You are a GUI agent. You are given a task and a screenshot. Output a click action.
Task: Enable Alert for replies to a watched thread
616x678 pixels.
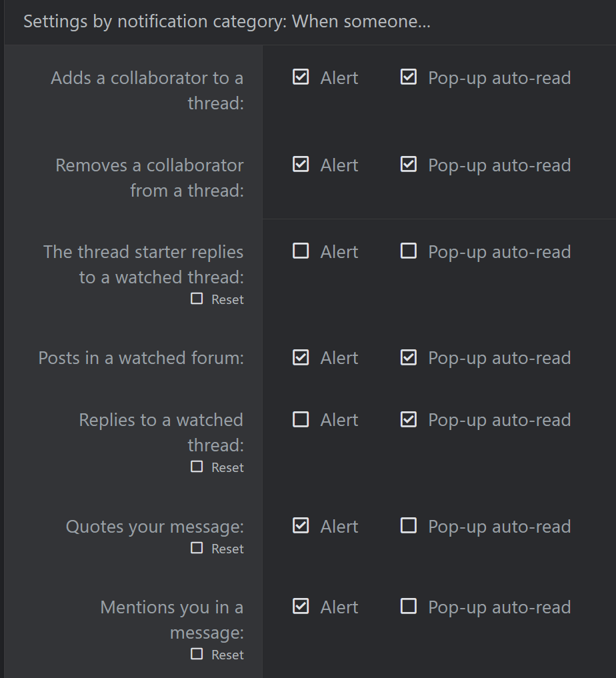pos(301,419)
